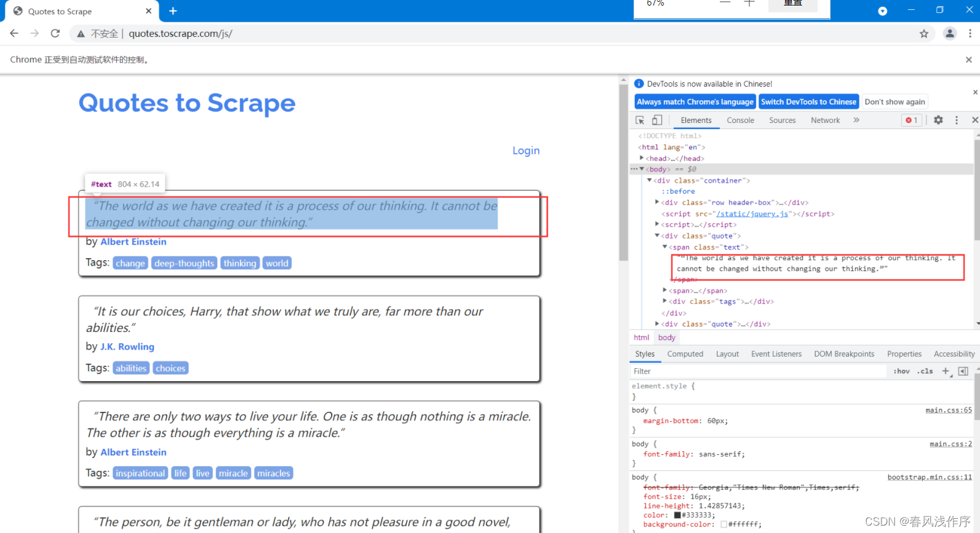Toggle the :hov element state panel

click(901, 371)
